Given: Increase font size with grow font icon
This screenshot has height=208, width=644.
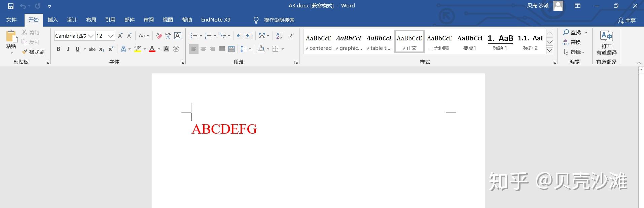Looking at the screenshot, I should pyautogui.click(x=120, y=36).
